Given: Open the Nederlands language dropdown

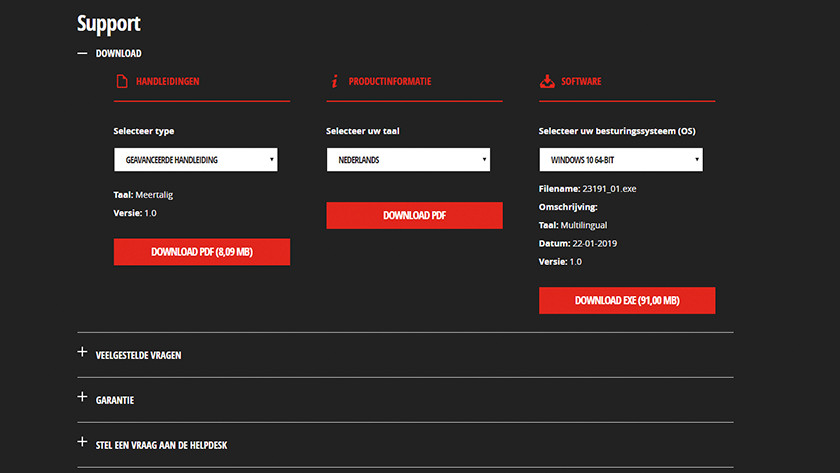Looking at the screenshot, I should [408, 160].
